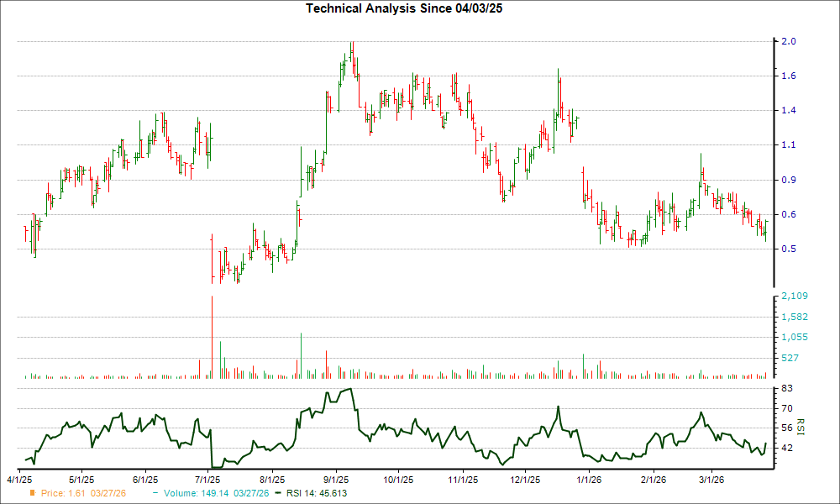This screenshot has width=840, height=504.
Task: Click the 6/1/25 date label
Action: [144, 480]
